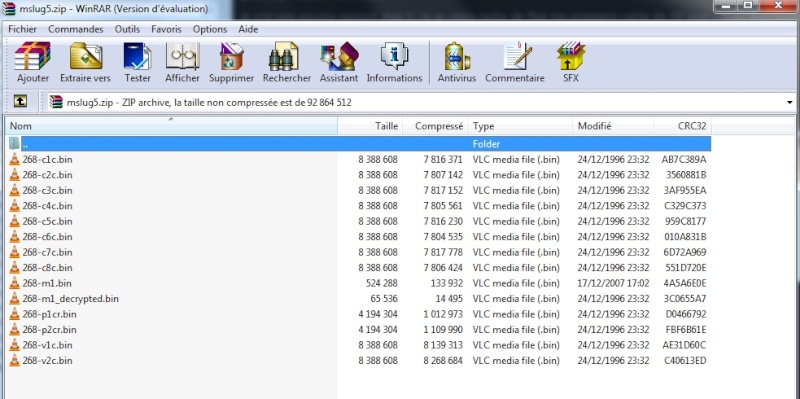This screenshot has width=800, height=399.
Task: Sort by Modifié column header
Action: click(613, 126)
